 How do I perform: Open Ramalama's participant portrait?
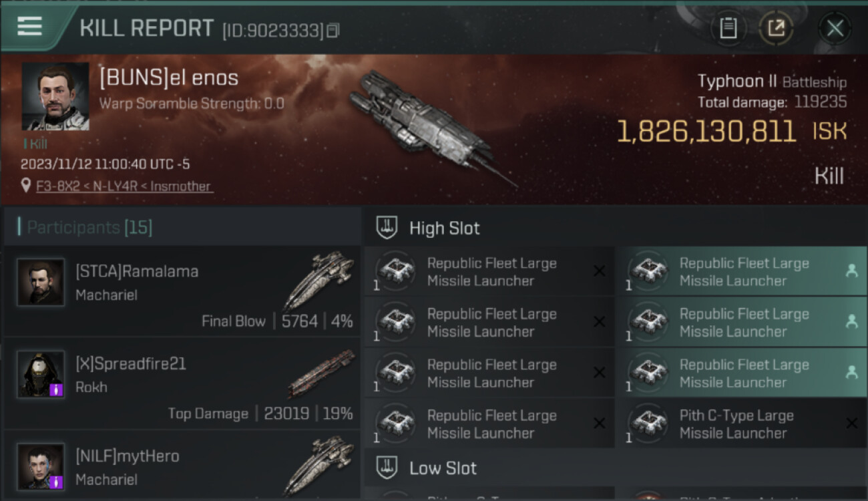point(41,283)
